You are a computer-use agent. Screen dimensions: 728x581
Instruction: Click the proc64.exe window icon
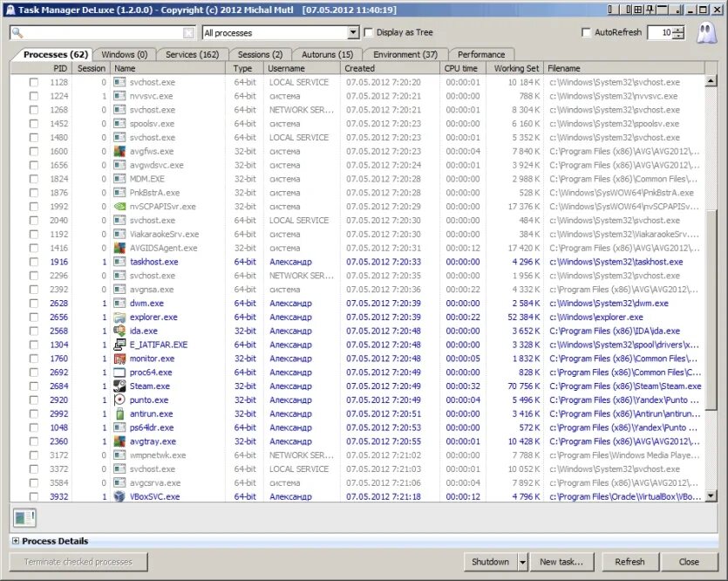point(119,373)
